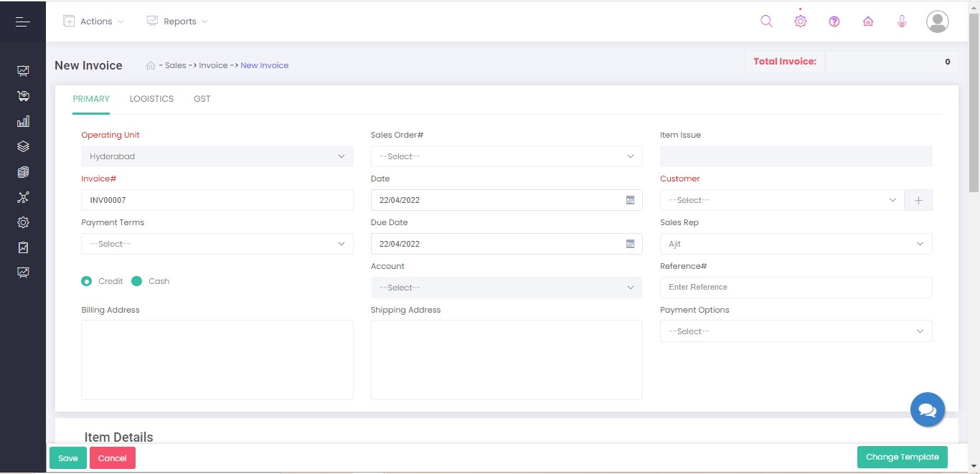Expand the Sales Order# dropdown
Screen dimensions: 980x474
506,156
